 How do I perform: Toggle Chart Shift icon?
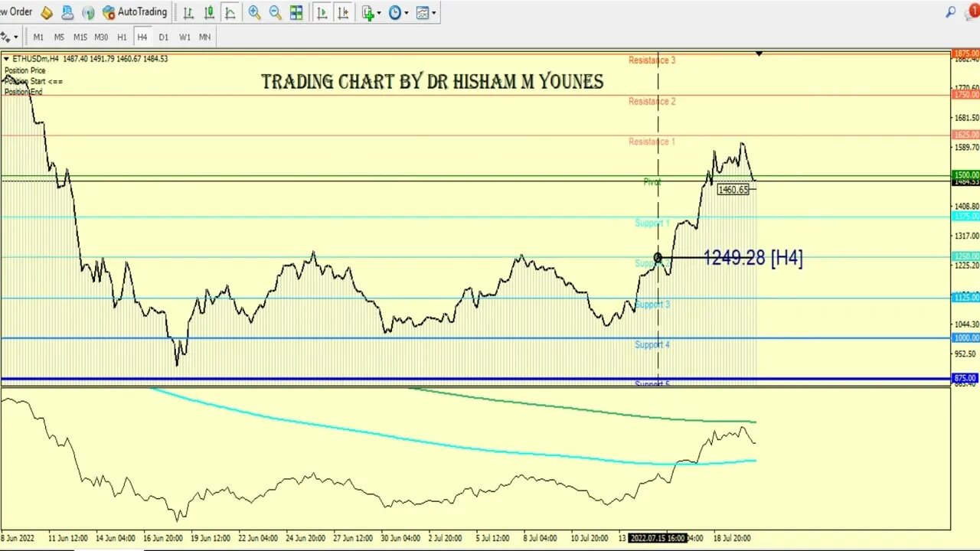pyautogui.click(x=343, y=13)
